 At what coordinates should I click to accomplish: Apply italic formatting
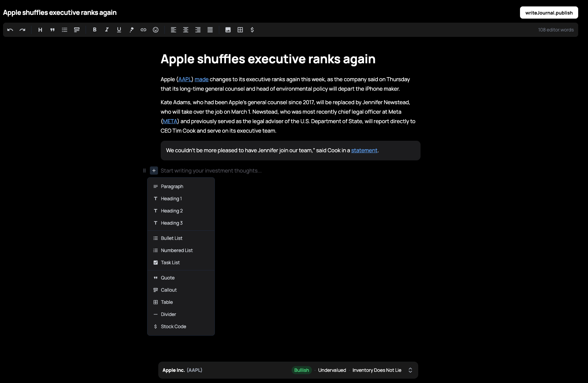107,30
